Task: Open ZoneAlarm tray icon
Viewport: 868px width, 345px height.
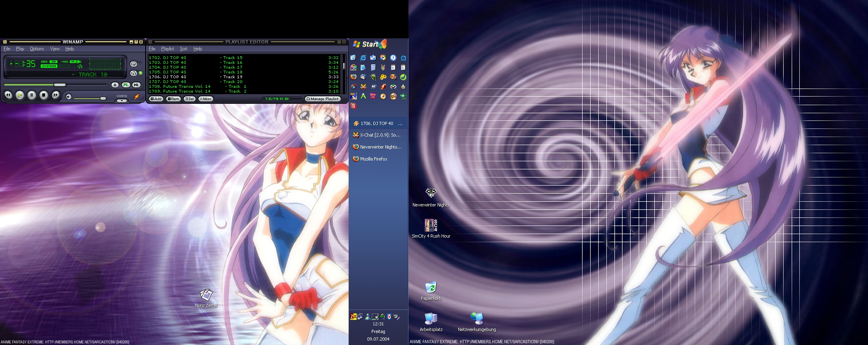Action: point(353,317)
